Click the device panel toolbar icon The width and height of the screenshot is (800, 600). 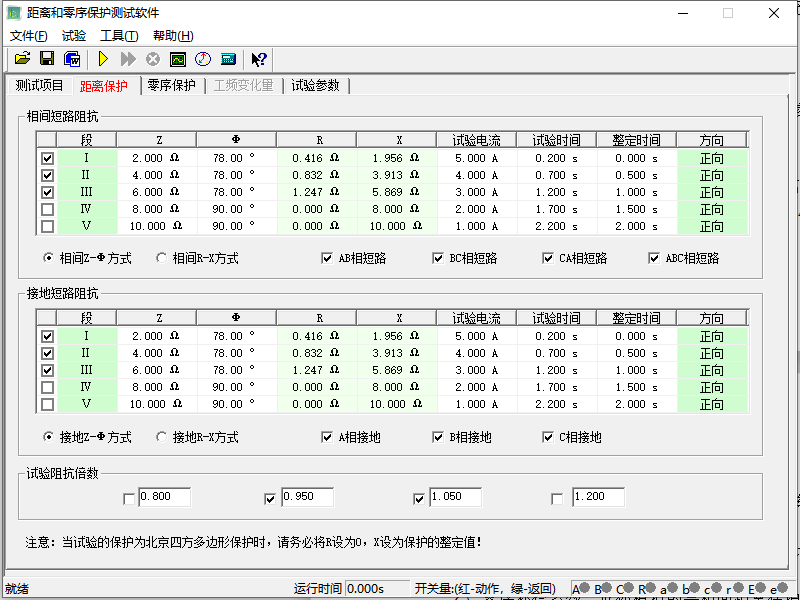pyautogui.click(x=228, y=60)
